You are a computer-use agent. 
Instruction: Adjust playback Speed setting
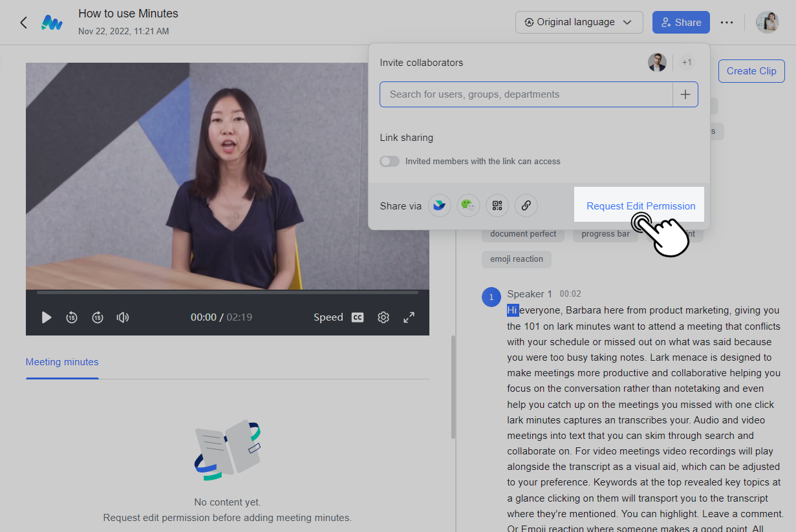click(x=328, y=317)
